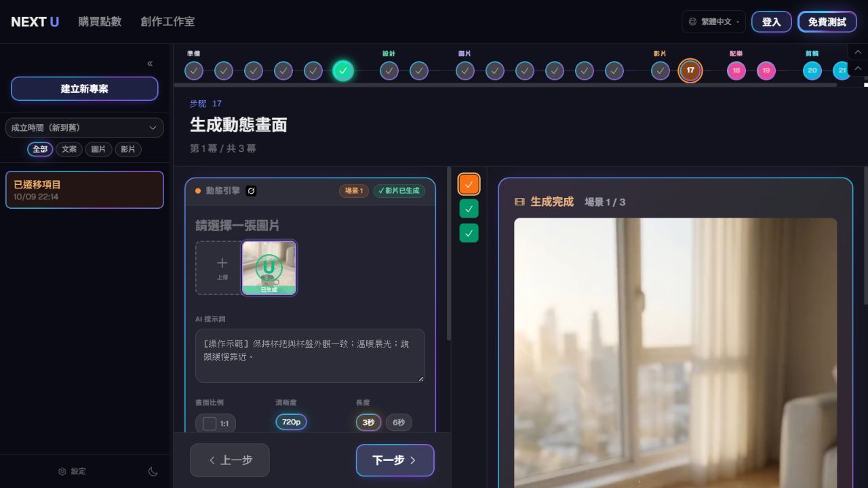Choose the 1:1 aspect ratio option

pos(216,424)
